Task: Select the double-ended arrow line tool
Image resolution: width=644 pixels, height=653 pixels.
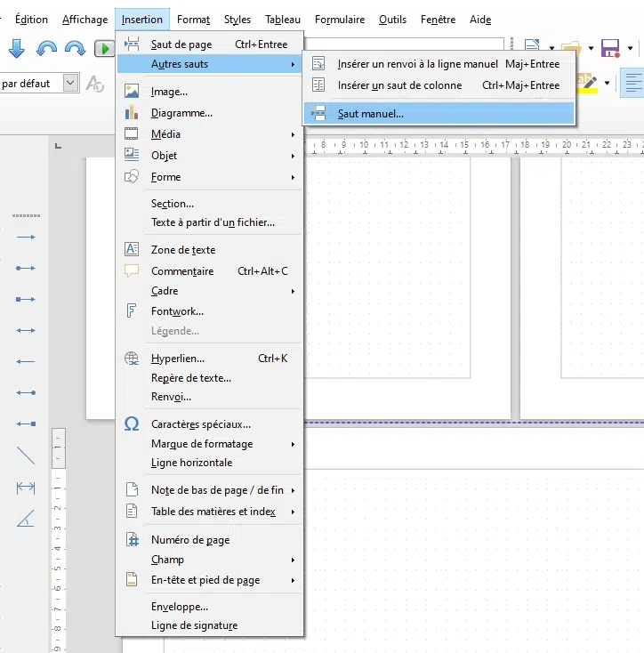Action: 26,331
